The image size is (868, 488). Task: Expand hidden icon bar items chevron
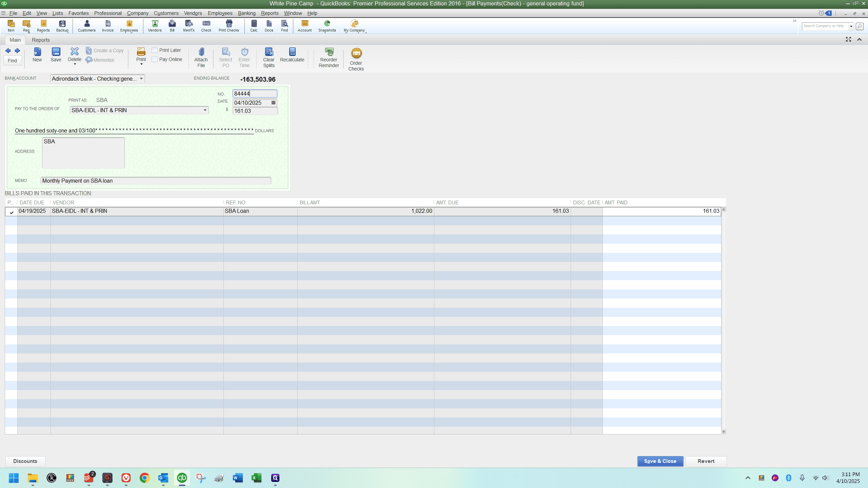click(794, 21)
